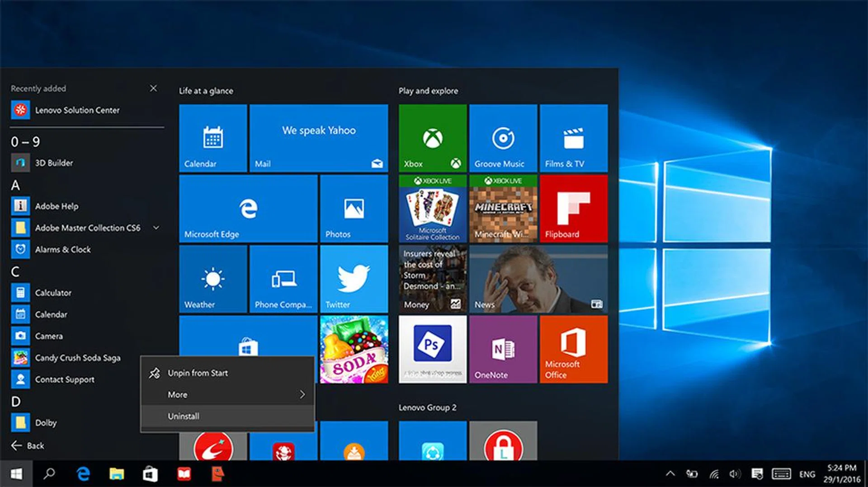
Task: Launch OneNote tile
Action: tap(503, 349)
